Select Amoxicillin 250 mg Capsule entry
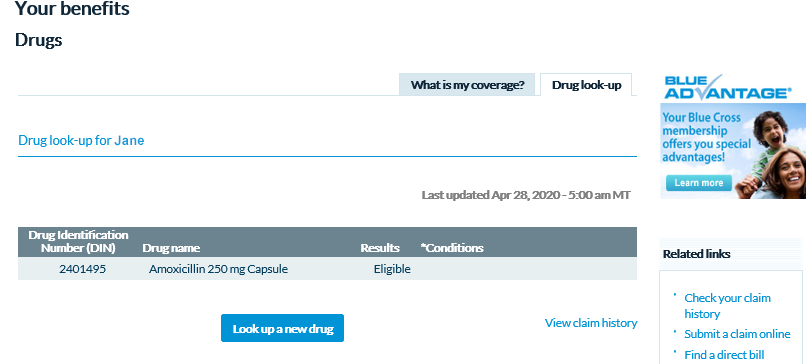This screenshot has width=806, height=364. tap(218, 269)
